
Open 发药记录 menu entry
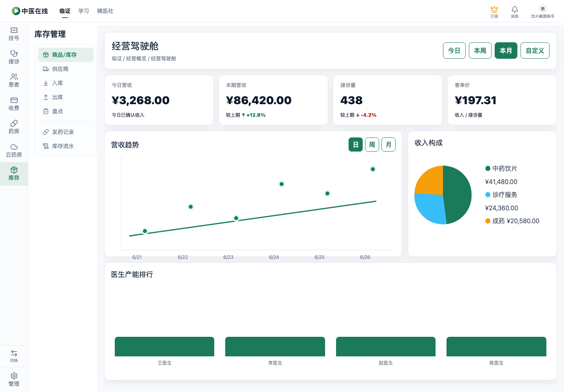tap(66, 132)
